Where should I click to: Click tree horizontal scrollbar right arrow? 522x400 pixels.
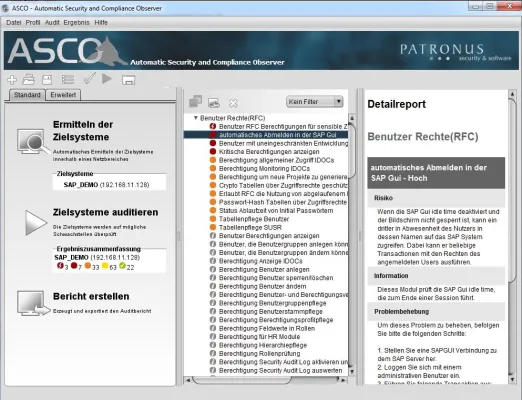[343, 380]
